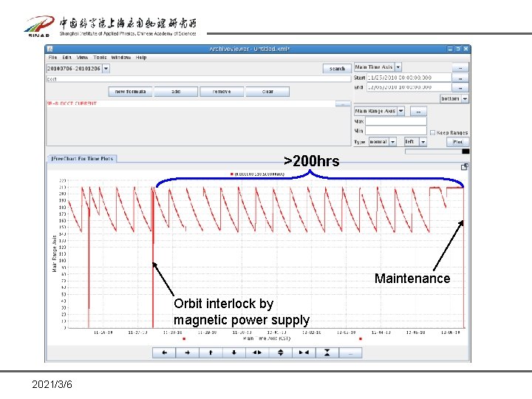Image resolution: width=532 pixels, height=399 pixels.
Task: Click the clear button
Action: pos(267,92)
